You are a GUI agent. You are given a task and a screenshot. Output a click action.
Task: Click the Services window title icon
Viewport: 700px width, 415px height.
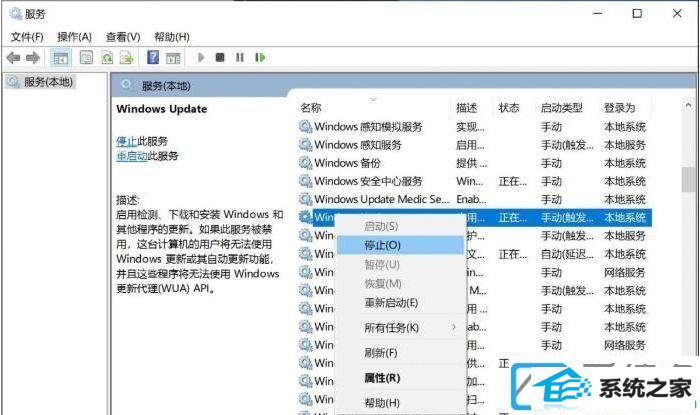coord(16,14)
